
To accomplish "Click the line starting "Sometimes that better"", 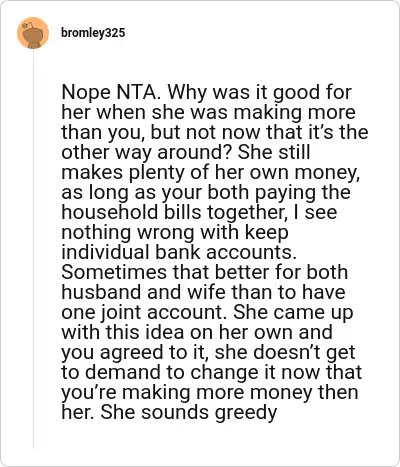I will coord(205,272).
